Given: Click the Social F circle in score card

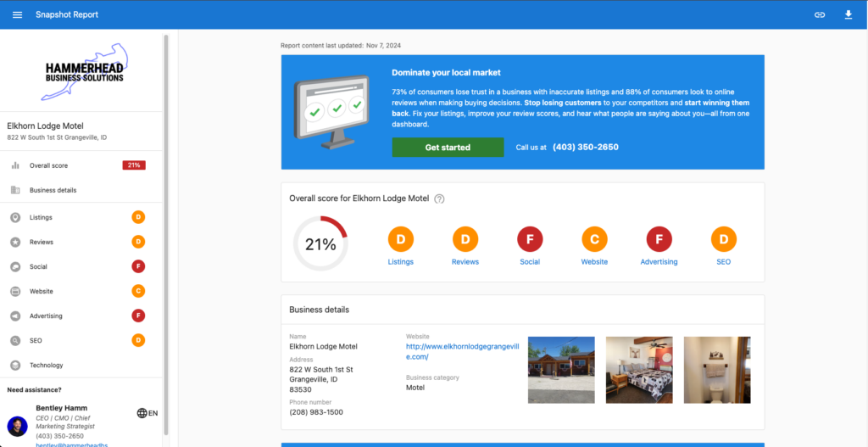Looking at the screenshot, I should click(530, 239).
